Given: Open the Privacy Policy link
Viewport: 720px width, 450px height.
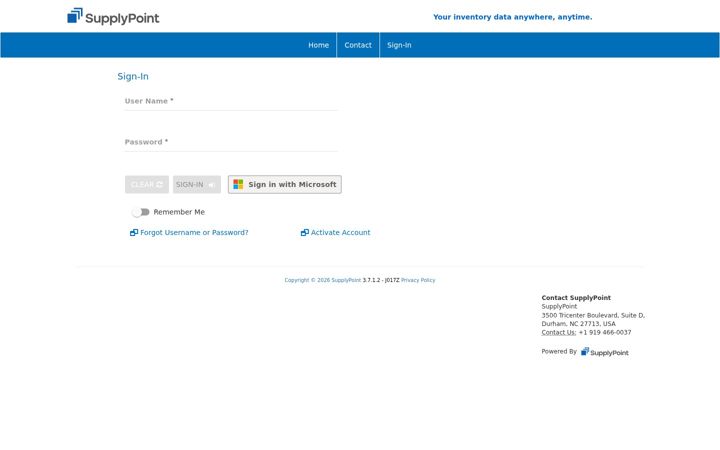Looking at the screenshot, I should pos(418,280).
